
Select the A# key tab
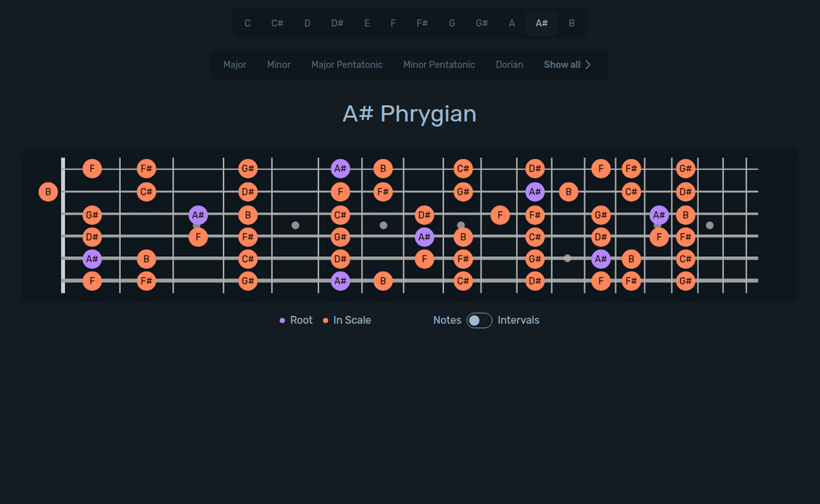pos(541,23)
